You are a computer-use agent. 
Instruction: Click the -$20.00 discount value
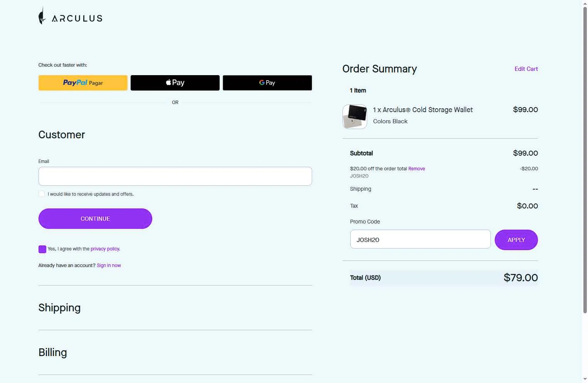tap(529, 169)
